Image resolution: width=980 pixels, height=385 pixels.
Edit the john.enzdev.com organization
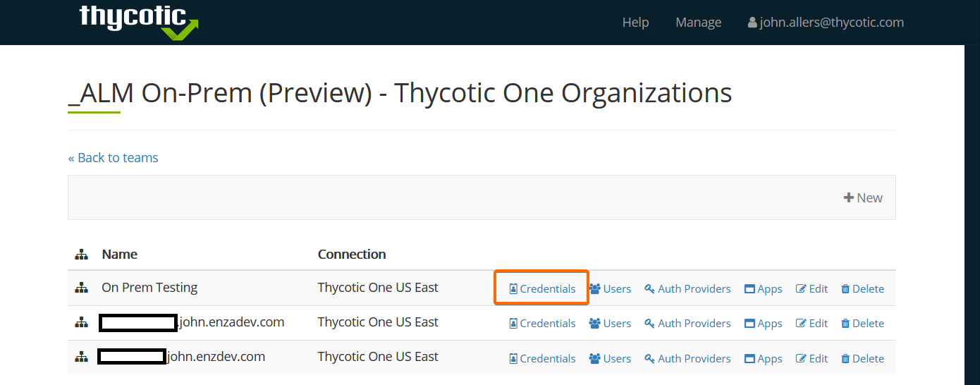[x=811, y=358]
